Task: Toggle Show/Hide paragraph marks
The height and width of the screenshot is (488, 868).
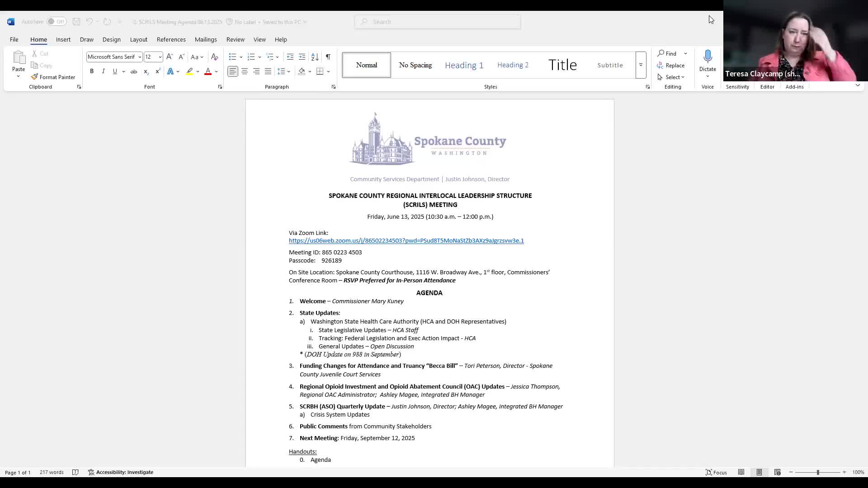Action: [x=328, y=56]
